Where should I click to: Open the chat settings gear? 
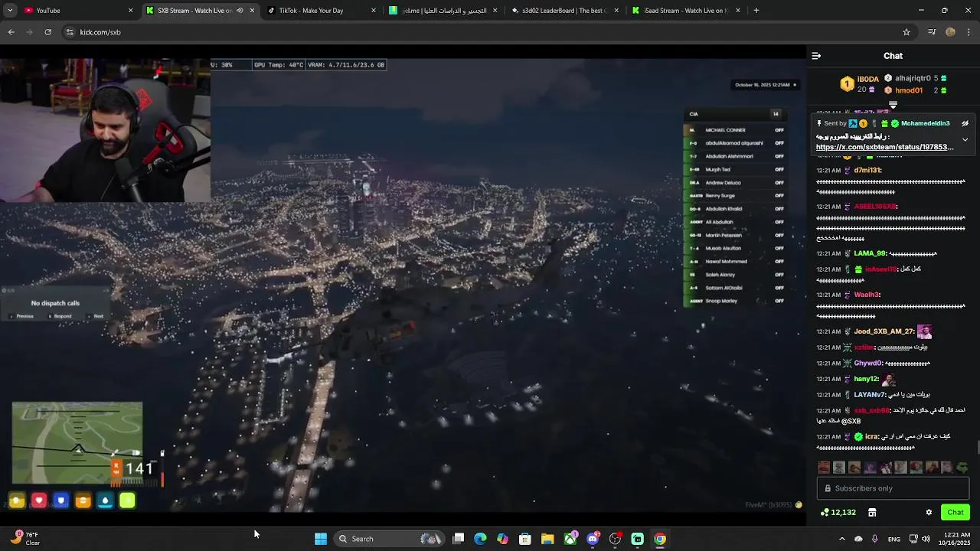(x=929, y=512)
